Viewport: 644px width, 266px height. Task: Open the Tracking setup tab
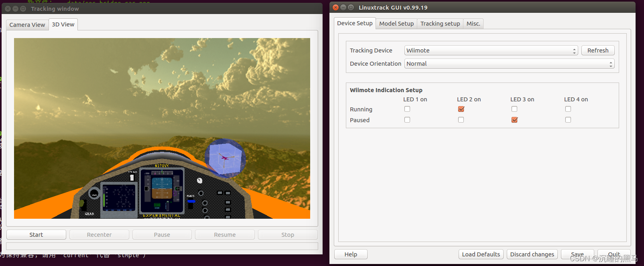[440, 24]
